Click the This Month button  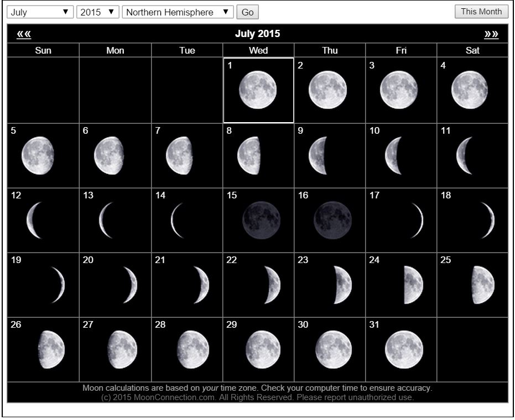coord(481,12)
